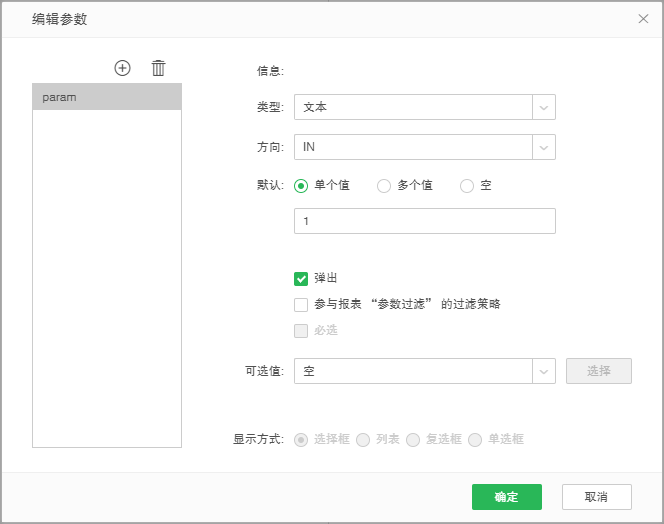
Task: Expand the 方向 dropdown showing IN
Action: [424, 147]
